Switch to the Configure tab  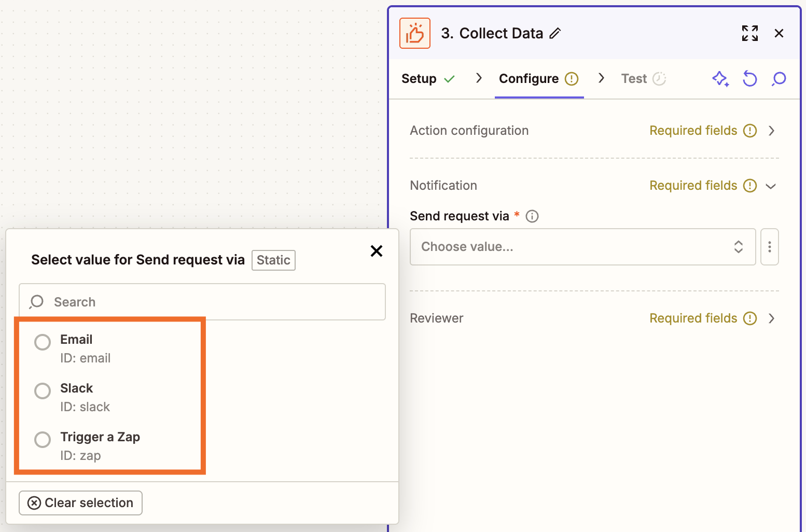coord(529,79)
